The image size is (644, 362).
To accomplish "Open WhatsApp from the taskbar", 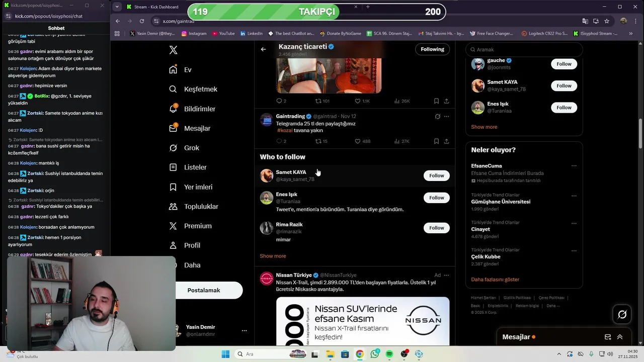I will click(375, 354).
